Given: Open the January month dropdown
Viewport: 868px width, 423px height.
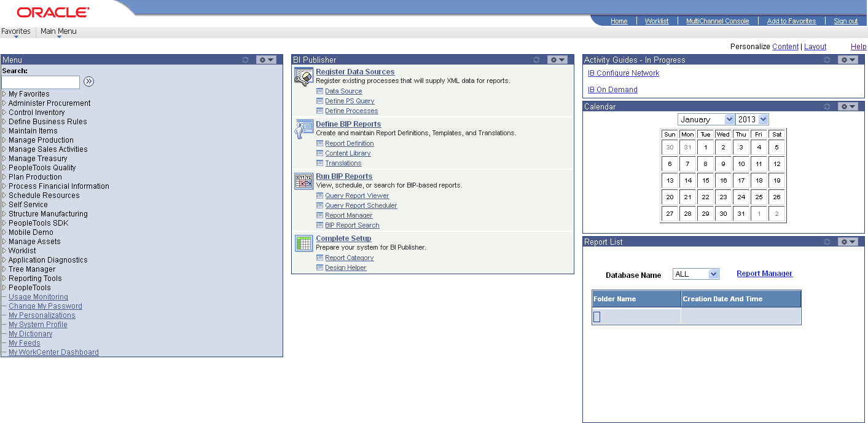Looking at the screenshot, I should (x=705, y=119).
